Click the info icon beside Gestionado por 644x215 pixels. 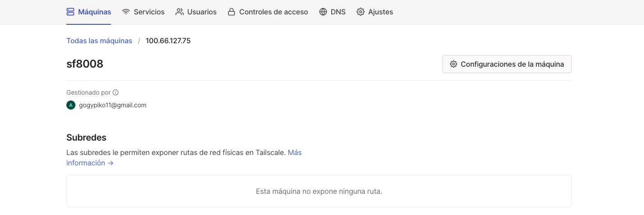[116, 92]
